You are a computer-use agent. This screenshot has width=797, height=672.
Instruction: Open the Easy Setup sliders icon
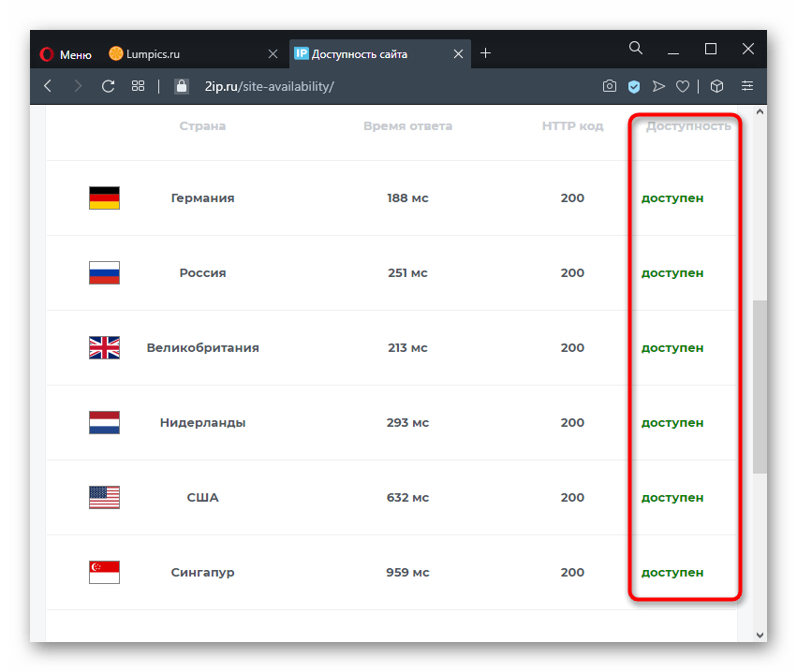(x=746, y=86)
